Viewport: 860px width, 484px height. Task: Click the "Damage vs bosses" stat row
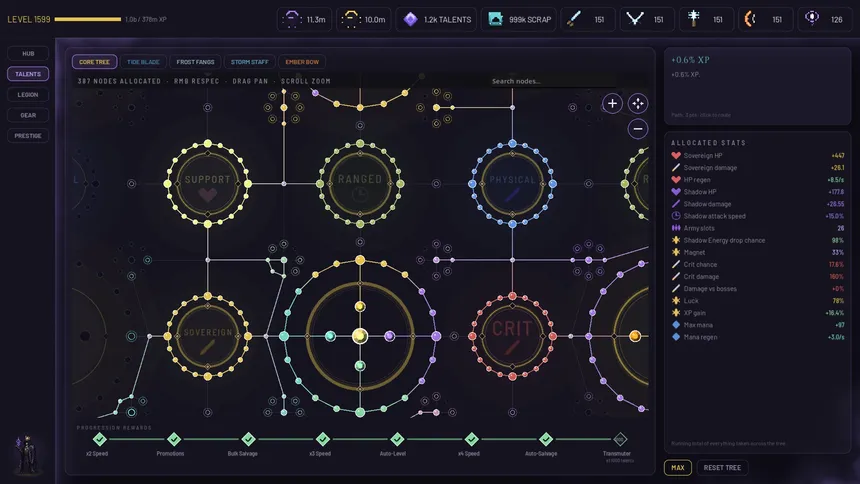tap(757, 289)
